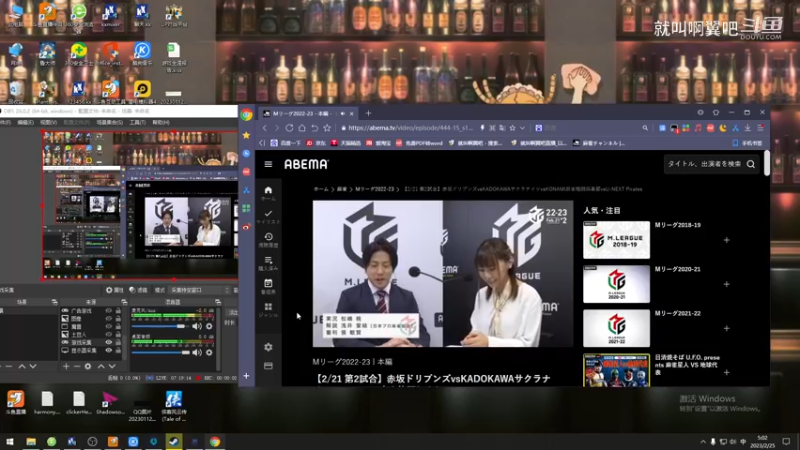Click the scissors screenshot extension icon
The image size is (800, 450).
[735, 128]
